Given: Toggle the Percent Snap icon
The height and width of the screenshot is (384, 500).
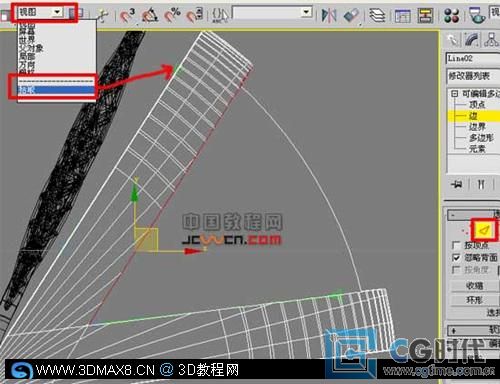Looking at the screenshot, I should point(172,15).
